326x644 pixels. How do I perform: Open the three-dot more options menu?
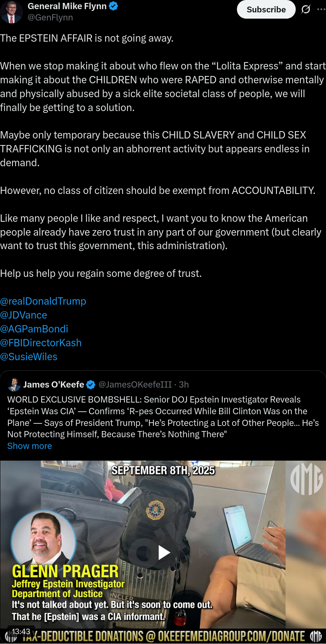coord(321,9)
